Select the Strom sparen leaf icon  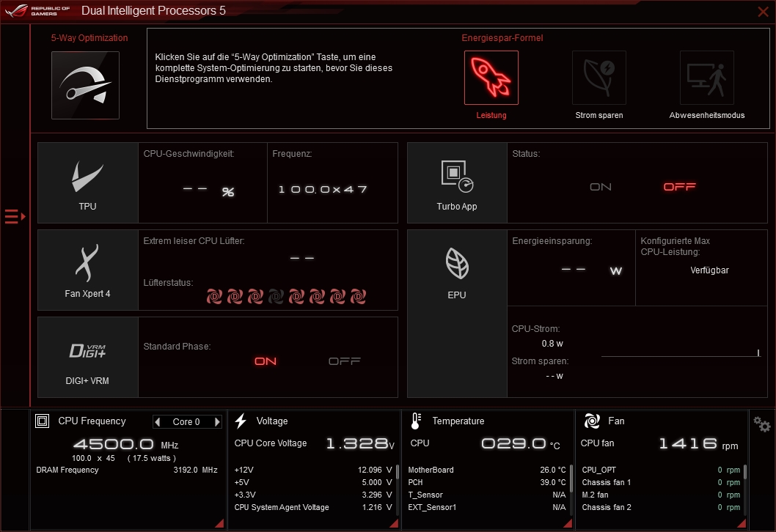point(599,78)
